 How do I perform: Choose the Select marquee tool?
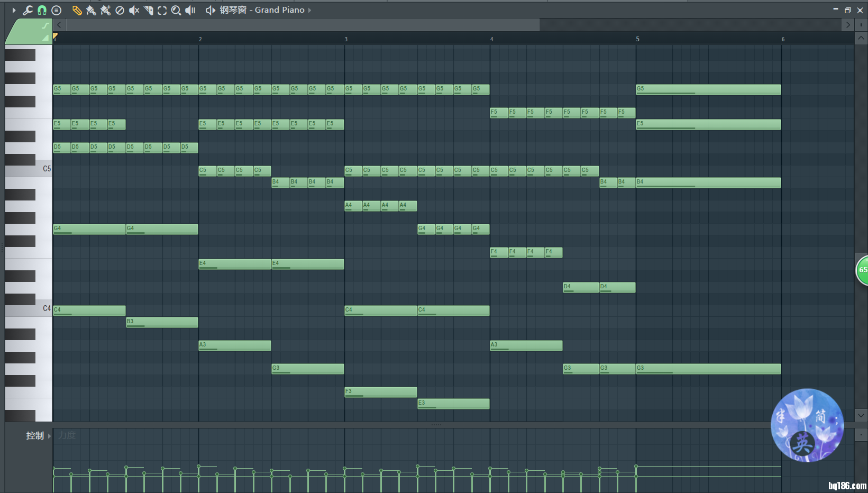162,10
